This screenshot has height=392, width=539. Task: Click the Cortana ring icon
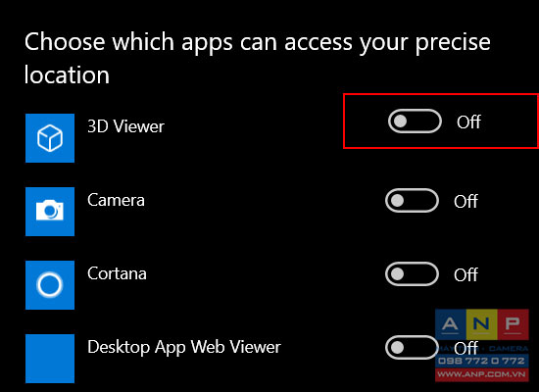point(50,285)
